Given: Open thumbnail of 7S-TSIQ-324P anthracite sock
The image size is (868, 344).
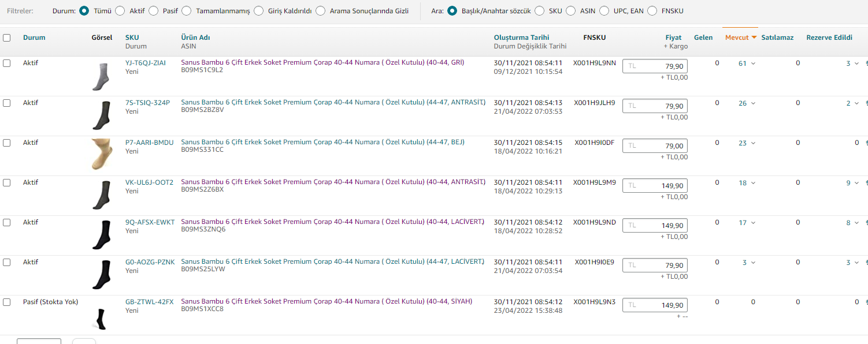Looking at the screenshot, I should click(101, 116).
